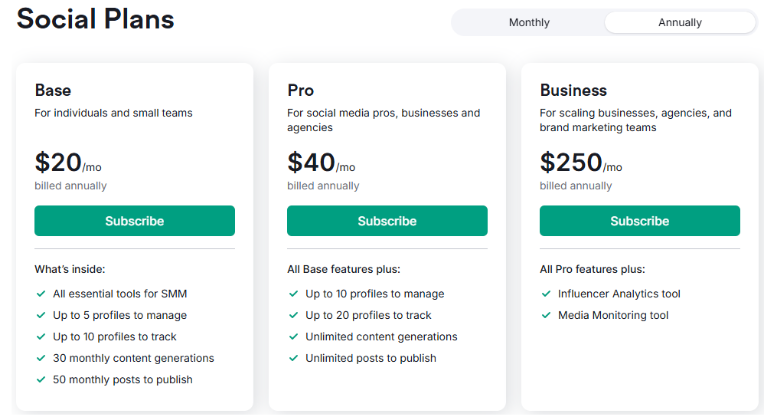
Task: Click the $250/mo price
Action: point(581,162)
